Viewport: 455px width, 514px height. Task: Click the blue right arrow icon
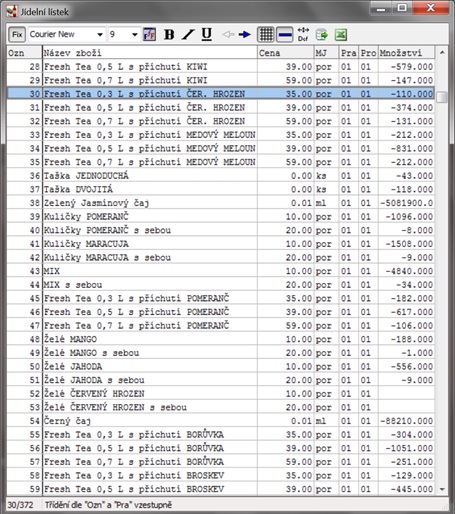(x=245, y=34)
